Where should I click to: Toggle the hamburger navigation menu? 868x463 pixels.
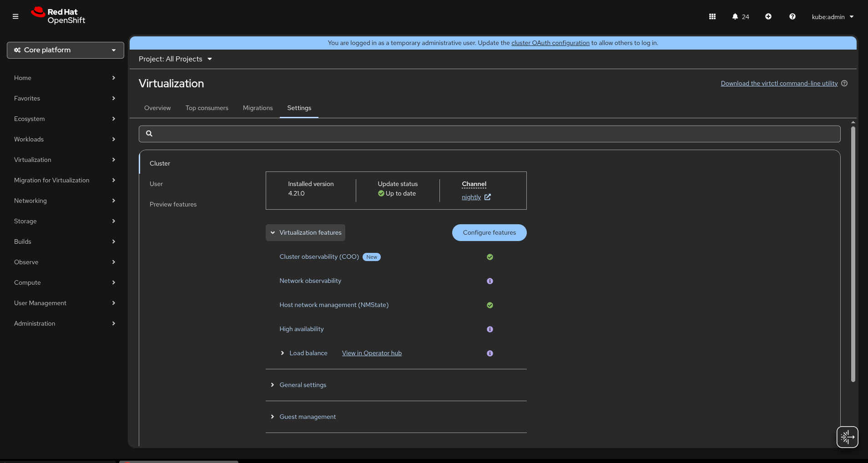[x=15, y=16]
